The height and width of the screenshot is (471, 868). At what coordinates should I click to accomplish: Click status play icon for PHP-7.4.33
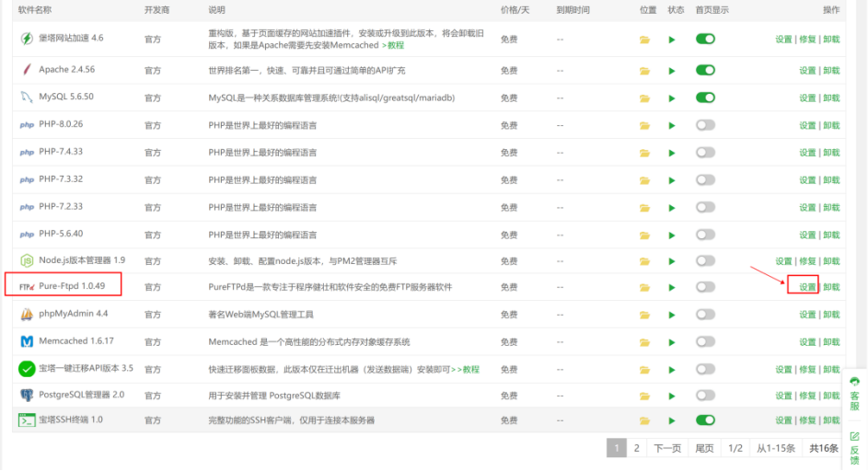pos(672,153)
